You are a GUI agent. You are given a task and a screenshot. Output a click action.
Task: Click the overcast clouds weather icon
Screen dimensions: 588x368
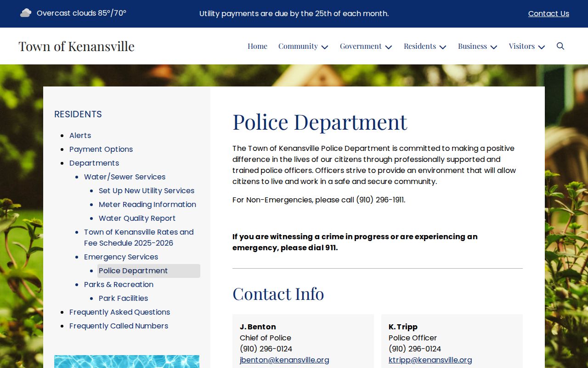26,13
